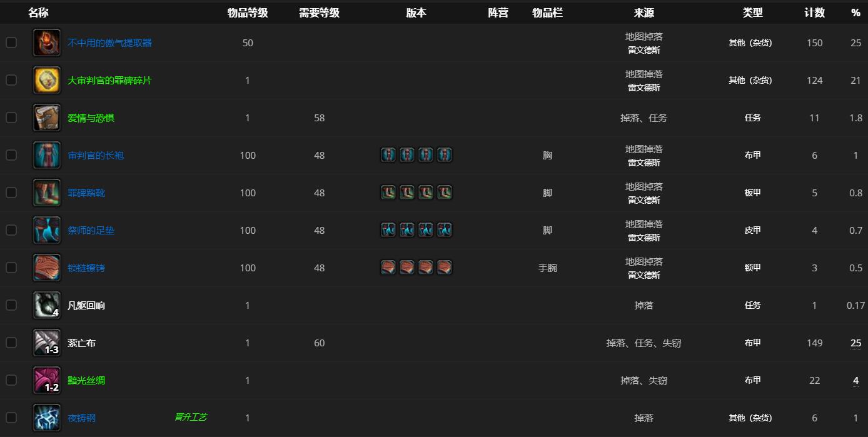Tick the 夜铸钢 row checkbox
This screenshot has height=437, width=868.
[x=11, y=418]
